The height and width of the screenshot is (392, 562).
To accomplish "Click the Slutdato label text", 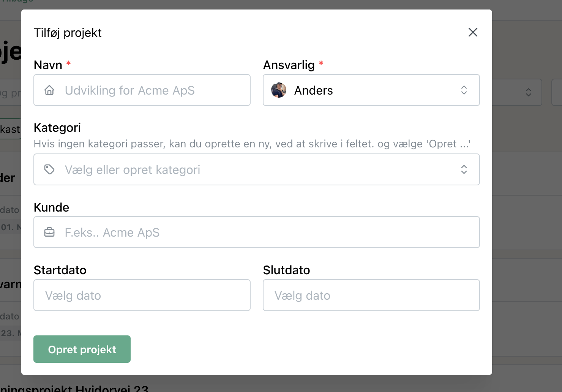I will [x=287, y=270].
